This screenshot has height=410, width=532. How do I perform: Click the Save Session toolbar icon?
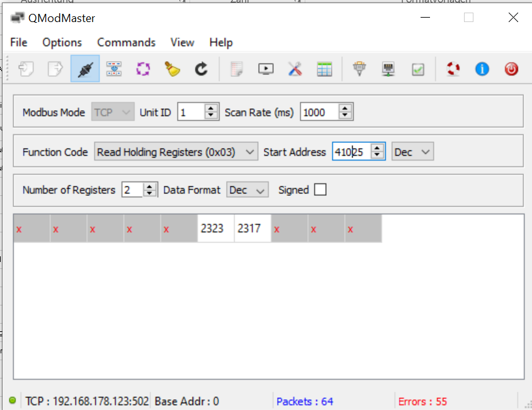[55, 69]
